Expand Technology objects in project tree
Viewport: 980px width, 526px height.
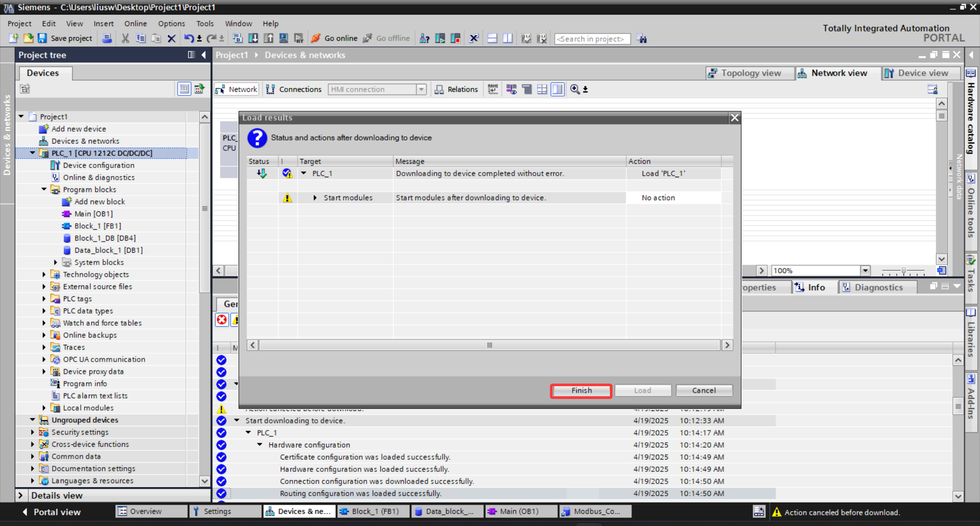click(44, 275)
